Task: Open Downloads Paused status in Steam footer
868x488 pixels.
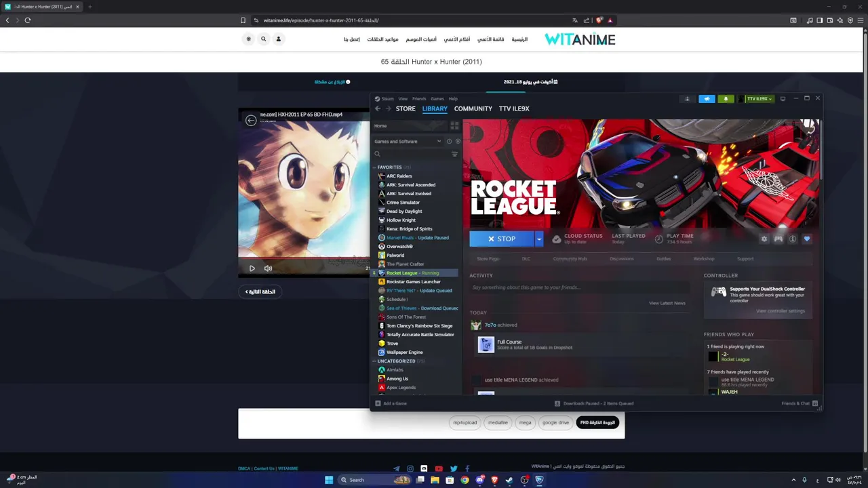Action: [594, 403]
